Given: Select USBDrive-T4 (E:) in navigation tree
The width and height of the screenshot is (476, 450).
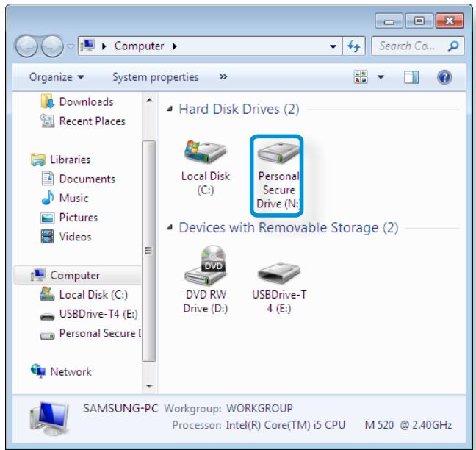Looking at the screenshot, I should pyautogui.click(x=98, y=314).
